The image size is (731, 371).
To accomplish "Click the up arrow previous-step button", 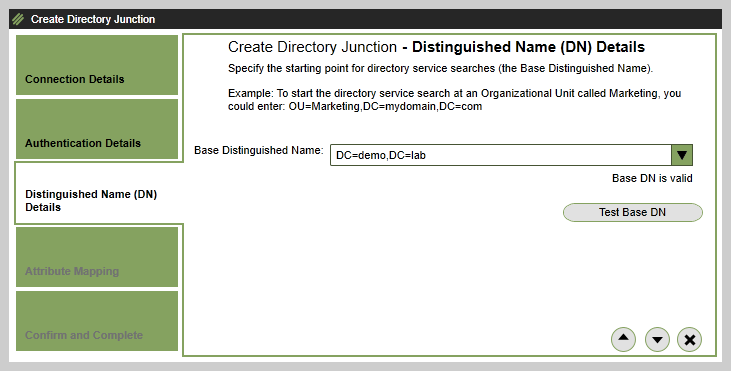I will 623,339.
